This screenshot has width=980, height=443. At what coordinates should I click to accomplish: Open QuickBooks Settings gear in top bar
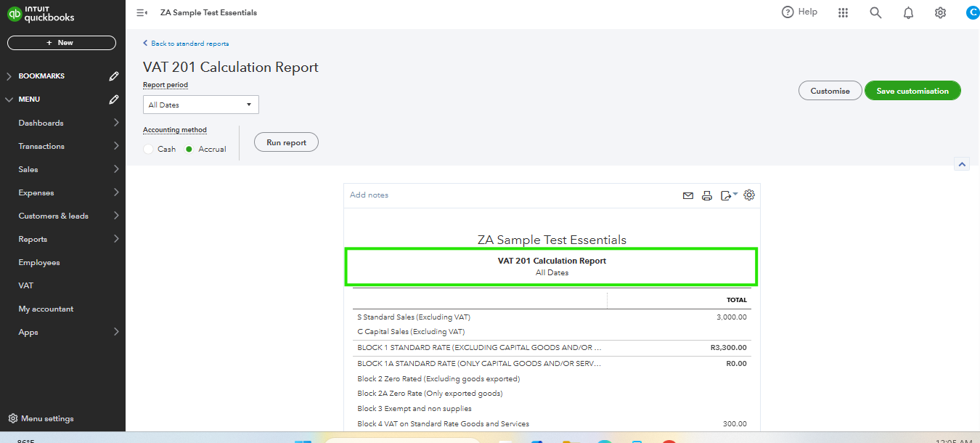pyautogui.click(x=940, y=12)
